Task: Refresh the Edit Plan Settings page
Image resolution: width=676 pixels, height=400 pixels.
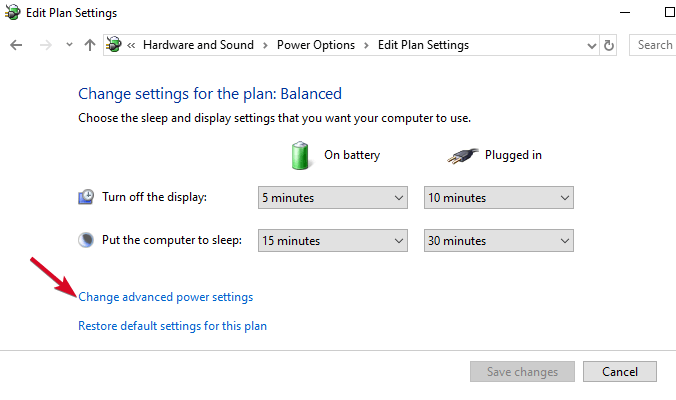Action: (609, 45)
